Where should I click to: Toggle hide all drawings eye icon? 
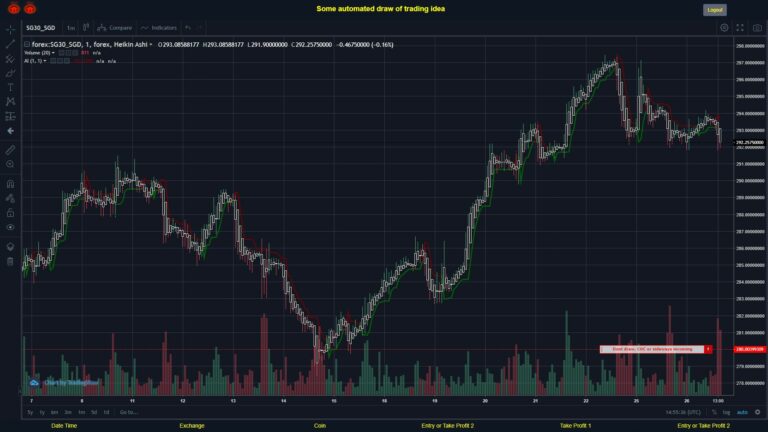click(x=10, y=227)
